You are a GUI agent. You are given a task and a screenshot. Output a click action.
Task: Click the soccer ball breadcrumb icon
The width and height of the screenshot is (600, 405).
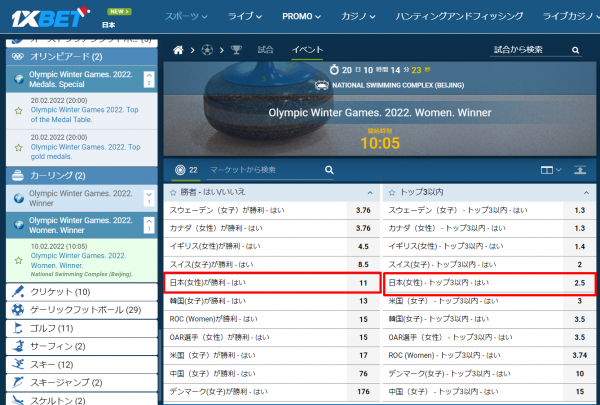207,50
